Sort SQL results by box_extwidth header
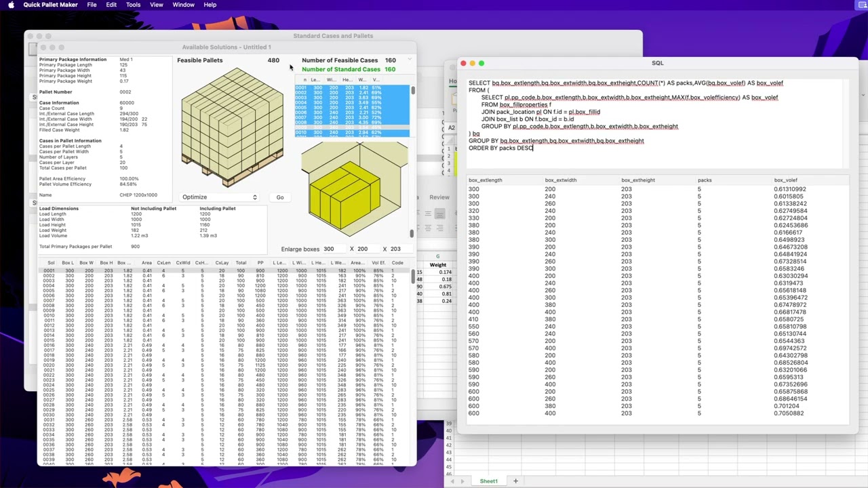Viewport: 868px width, 488px height. 561,180
